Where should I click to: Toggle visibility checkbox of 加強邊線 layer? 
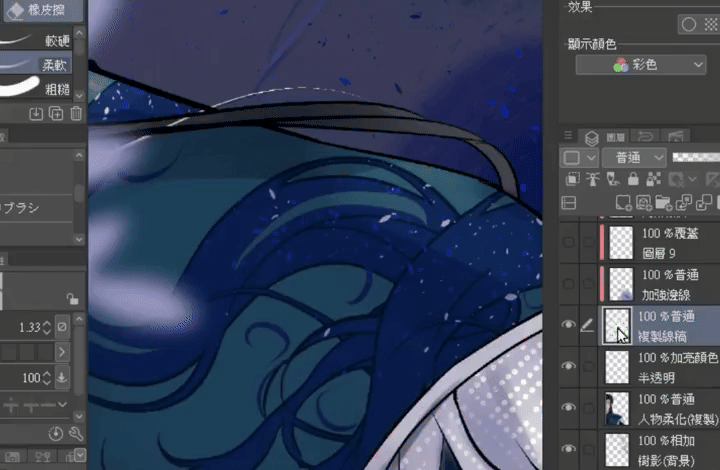(568, 284)
